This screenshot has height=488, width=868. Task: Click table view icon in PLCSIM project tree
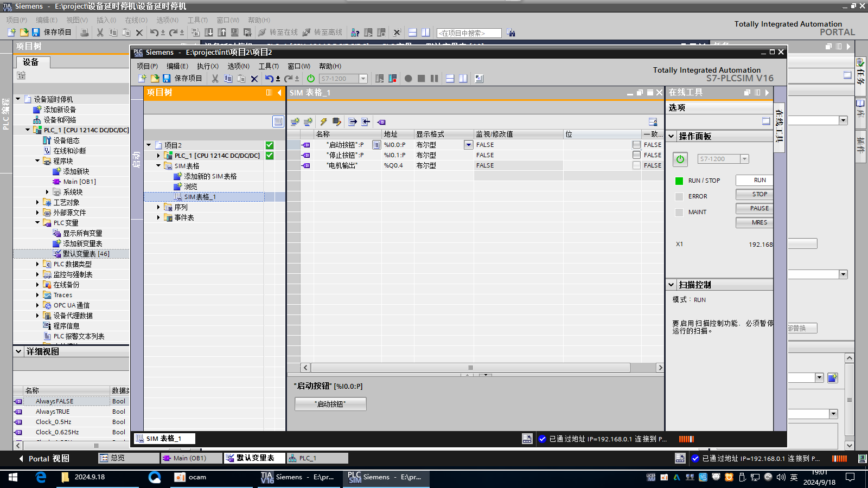pyautogui.click(x=278, y=121)
